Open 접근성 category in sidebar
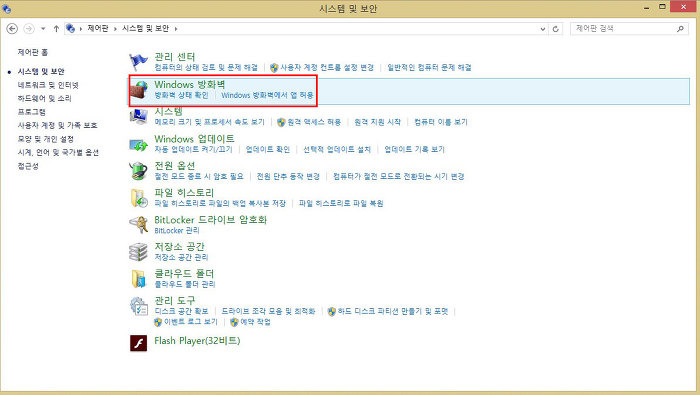The image size is (700, 395). (28, 166)
